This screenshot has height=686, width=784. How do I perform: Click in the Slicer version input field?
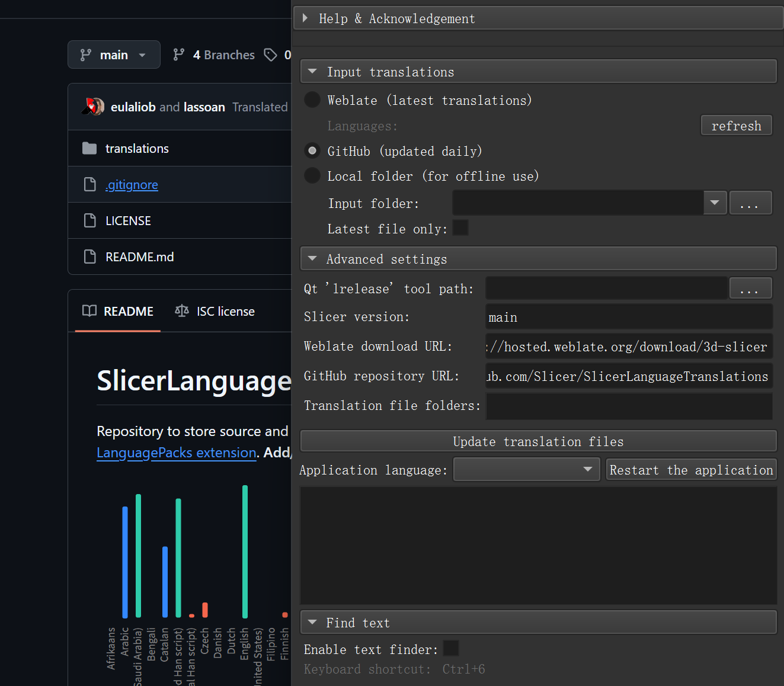click(x=628, y=318)
